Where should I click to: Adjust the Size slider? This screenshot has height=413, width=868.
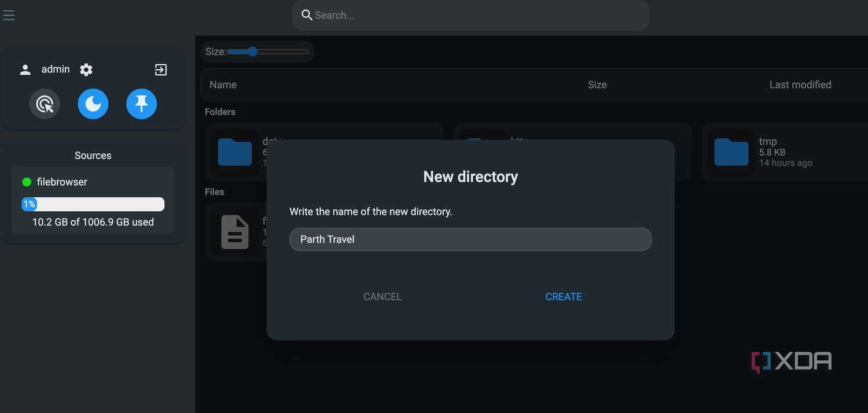pyautogui.click(x=268, y=51)
